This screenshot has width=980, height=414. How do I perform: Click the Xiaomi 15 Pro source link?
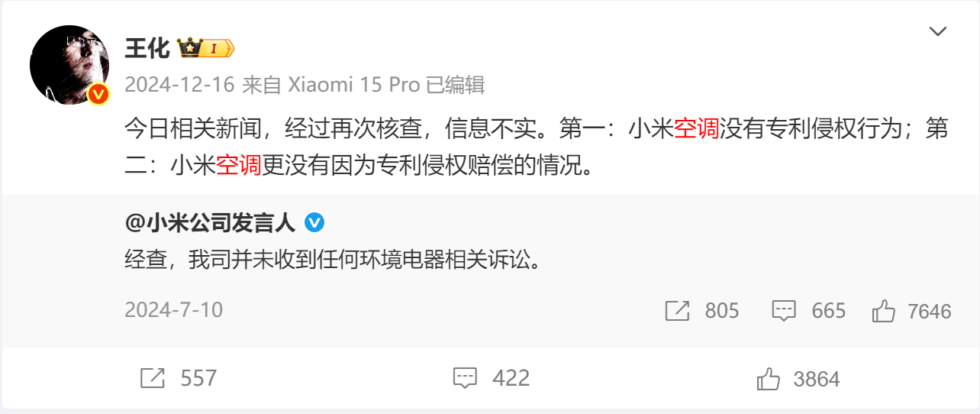353,85
